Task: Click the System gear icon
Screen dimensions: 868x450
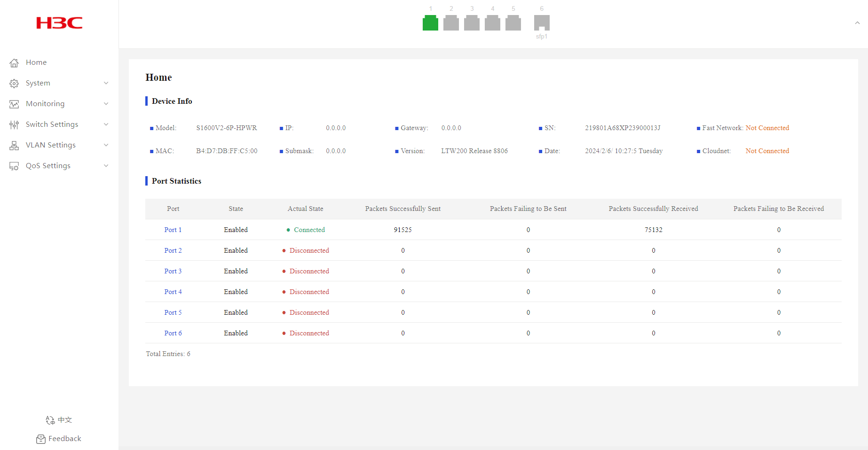Action: [14, 83]
